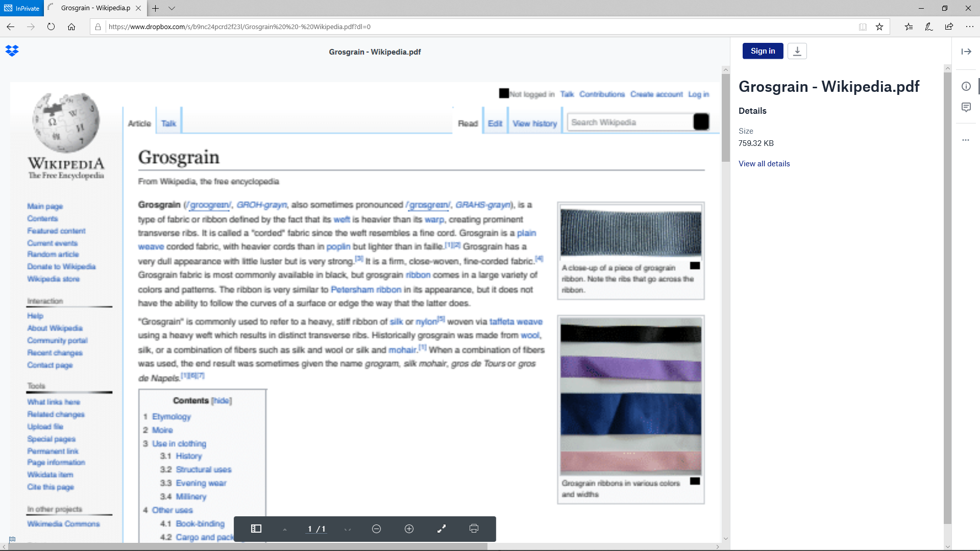Viewport: 980px width, 551px height.
Task: Print the PDF using the printer icon
Action: coord(474,529)
